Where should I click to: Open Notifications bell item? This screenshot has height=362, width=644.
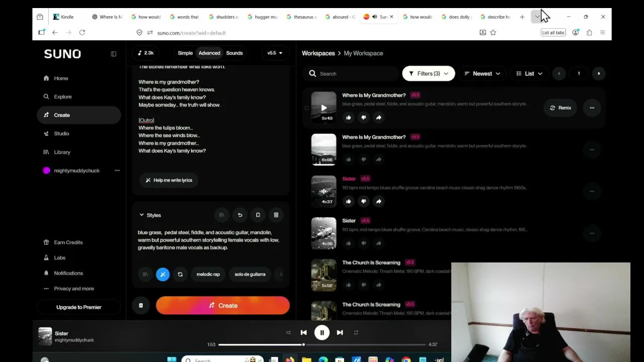tap(68, 274)
